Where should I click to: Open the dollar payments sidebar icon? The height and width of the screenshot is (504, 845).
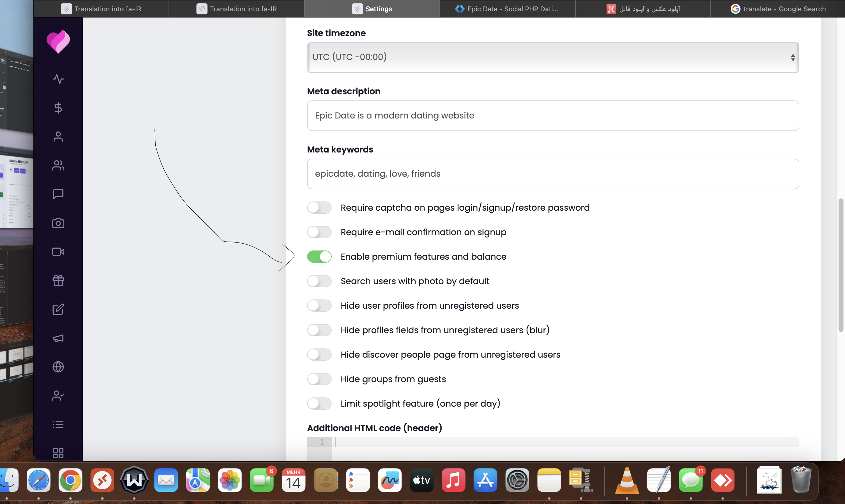point(58,108)
